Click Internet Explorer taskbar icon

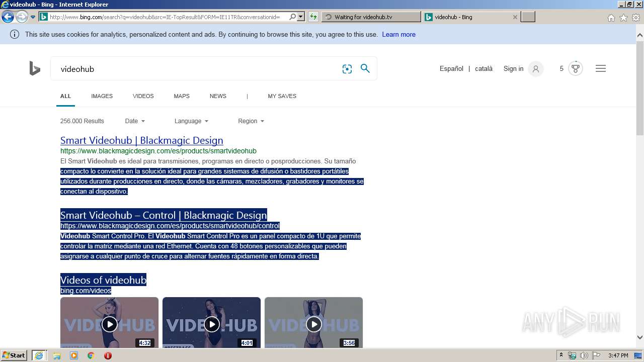pyautogui.click(x=39, y=355)
